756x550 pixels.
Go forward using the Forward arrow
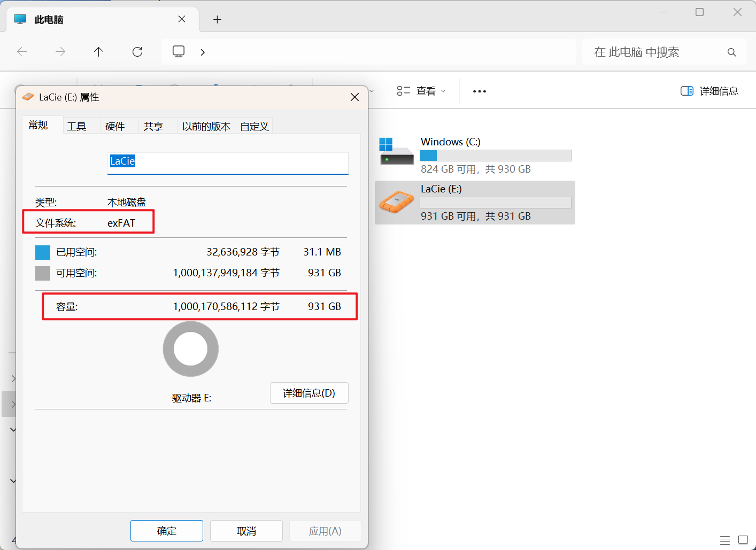tap(60, 52)
